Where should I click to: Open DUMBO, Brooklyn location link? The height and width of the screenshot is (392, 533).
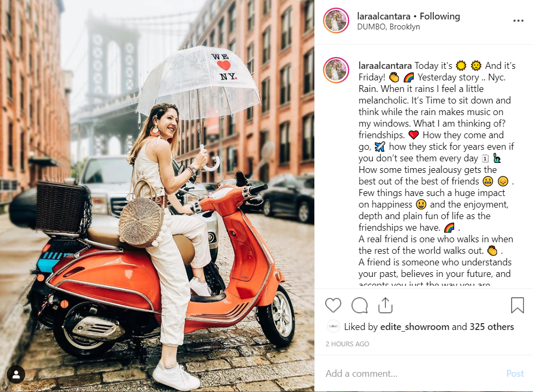point(388,27)
